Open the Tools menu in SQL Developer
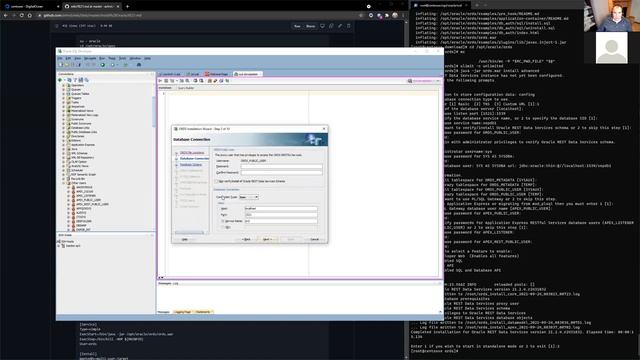640x360 pixels. pos(122,58)
